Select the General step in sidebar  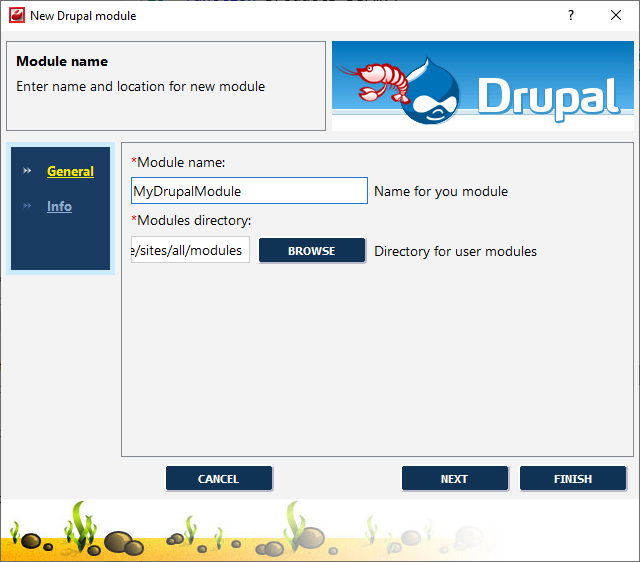pyautogui.click(x=70, y=171)
